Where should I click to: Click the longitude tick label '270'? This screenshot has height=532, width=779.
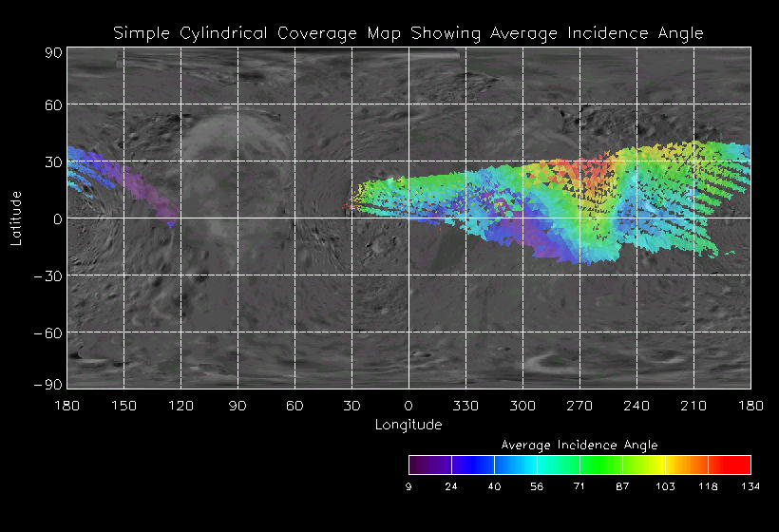[x=579, y=406]
